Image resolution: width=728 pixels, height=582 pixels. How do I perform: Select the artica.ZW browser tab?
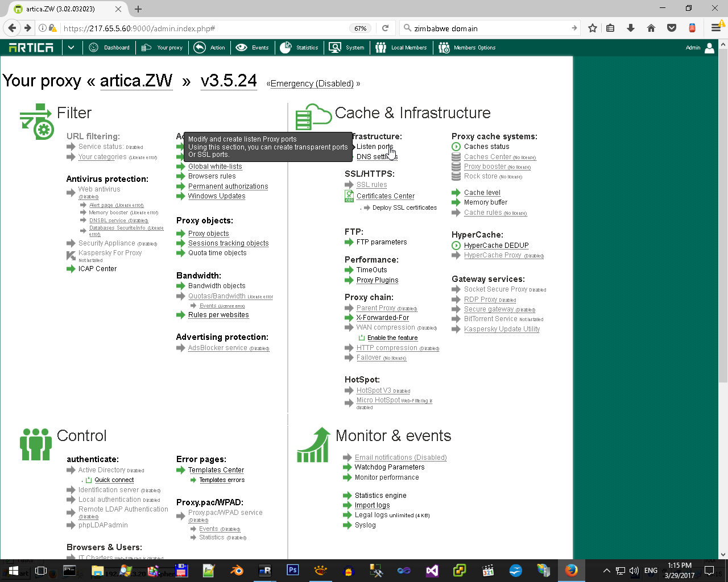point(67,9)
